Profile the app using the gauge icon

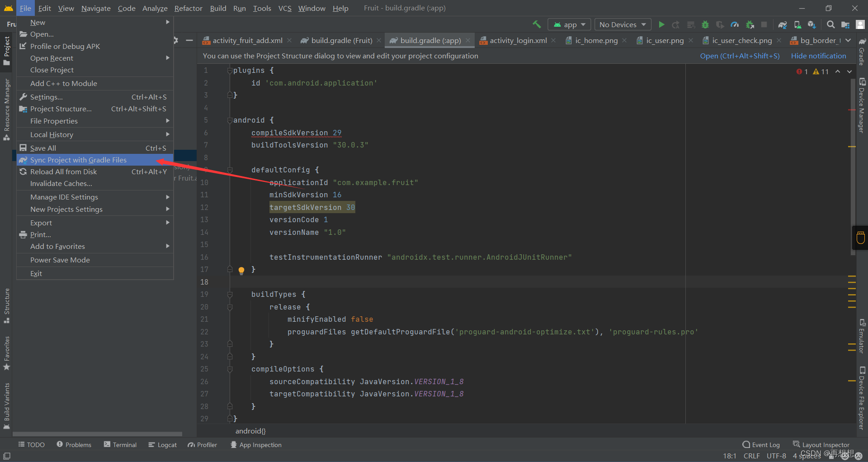735,24
